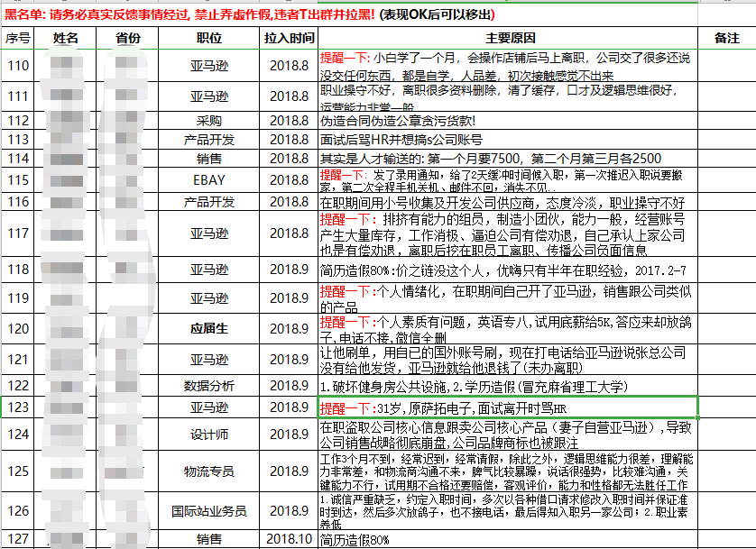
Task: Click the 主要原因 column header
Action: (508, 38)
